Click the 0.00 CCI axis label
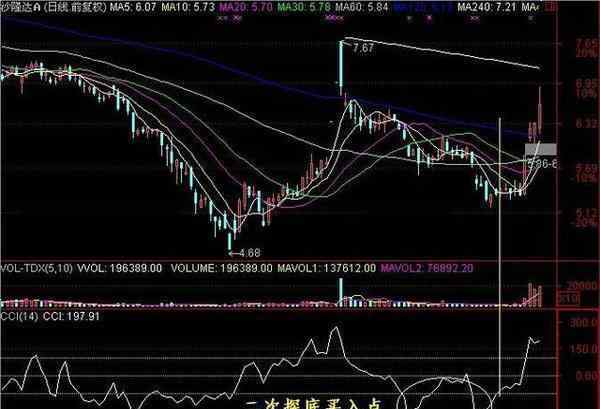 [587, 376]
